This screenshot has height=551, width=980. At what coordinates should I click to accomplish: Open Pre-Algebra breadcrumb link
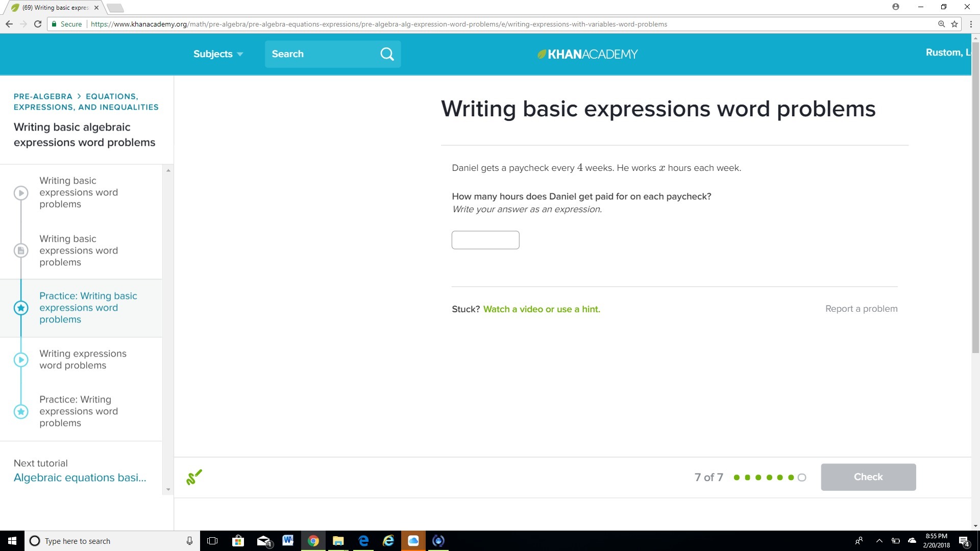[x=43, y=96]
